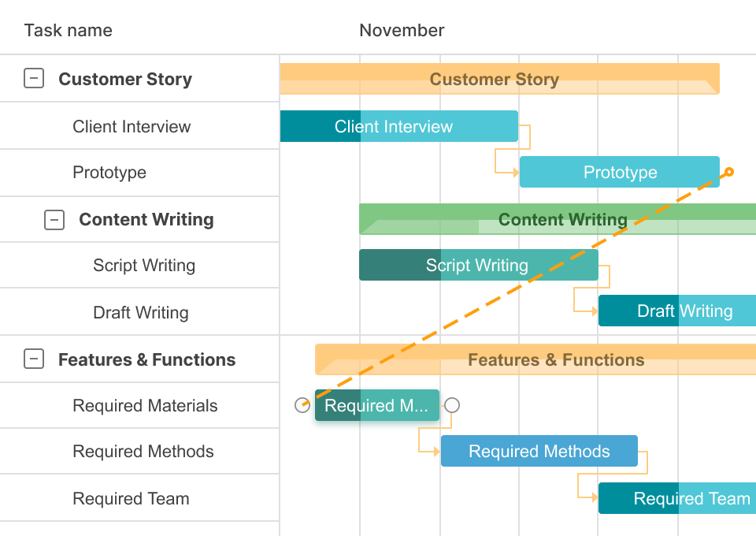756x536 pixels.
Task: Collapse the Features & Functions group
Action: pos(34,359)
